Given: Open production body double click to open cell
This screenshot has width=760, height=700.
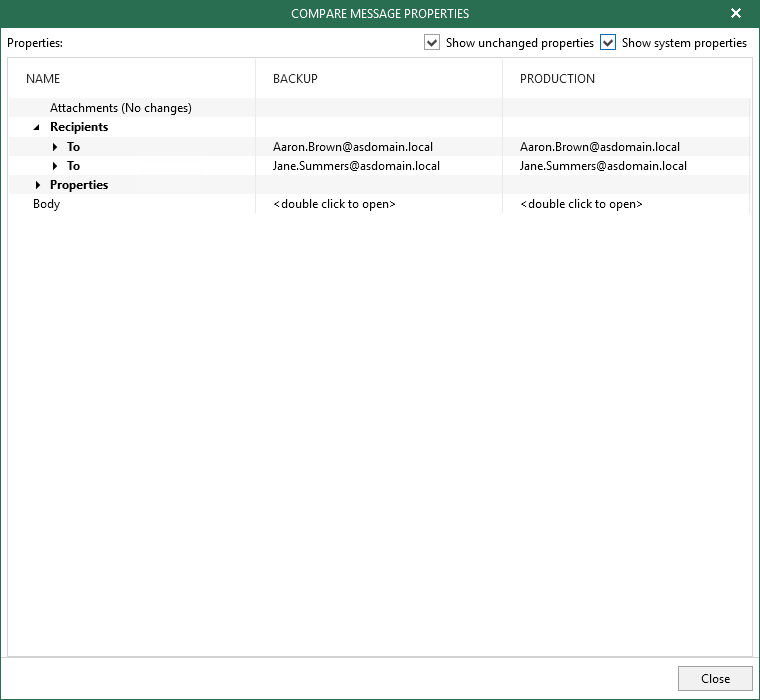Looking at the screenshot, I should click(x=581, y=204).
